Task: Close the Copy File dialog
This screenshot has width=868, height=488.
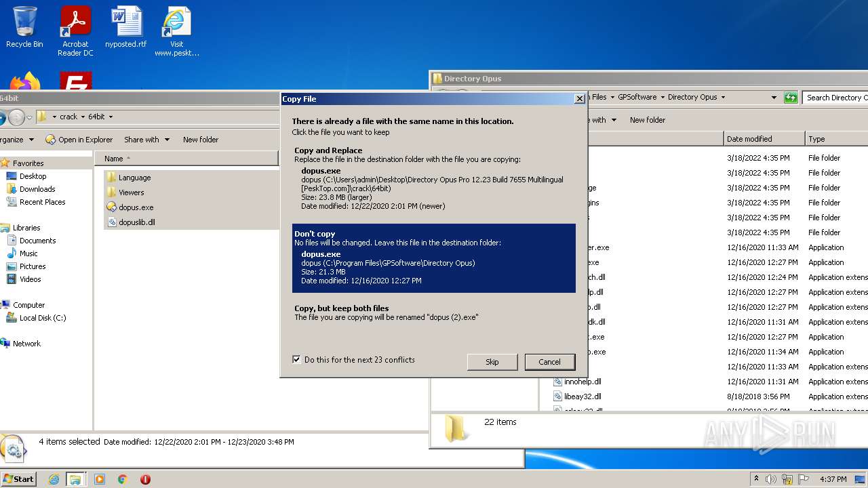Action: click(579, 99)
